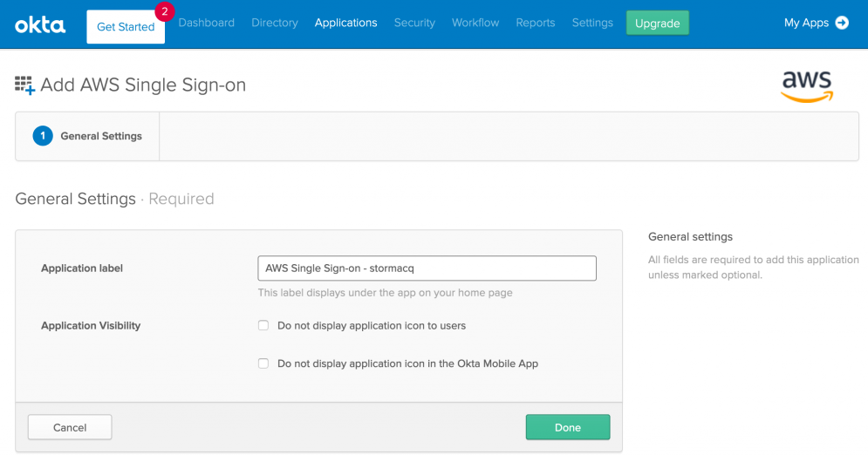Click the Application label input field
The image size is (868, 455).
(x=427, y=268)
